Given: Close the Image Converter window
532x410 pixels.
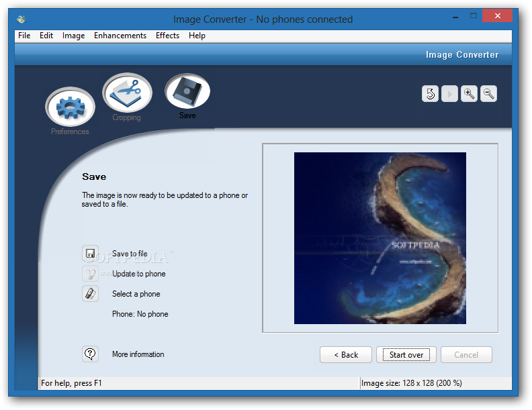Looking at the screenshot, I should coord(497,16).
